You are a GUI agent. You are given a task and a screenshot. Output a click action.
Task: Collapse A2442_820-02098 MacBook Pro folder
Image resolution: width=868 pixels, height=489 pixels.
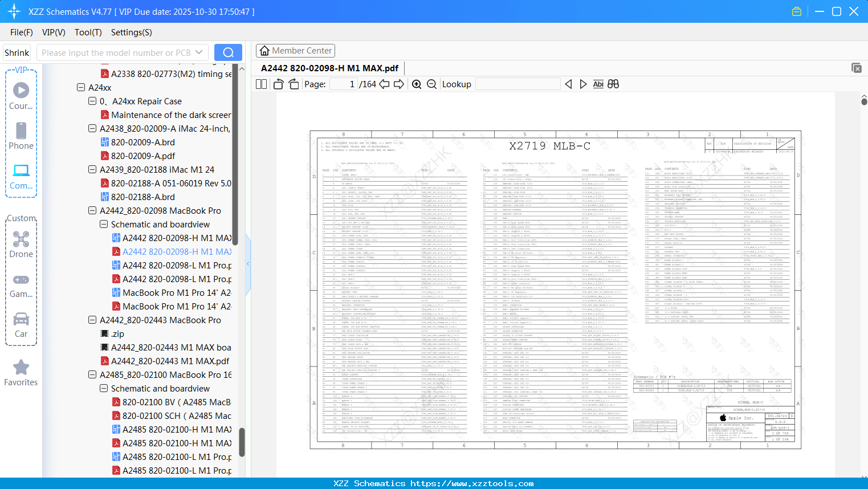pos(92,211)
